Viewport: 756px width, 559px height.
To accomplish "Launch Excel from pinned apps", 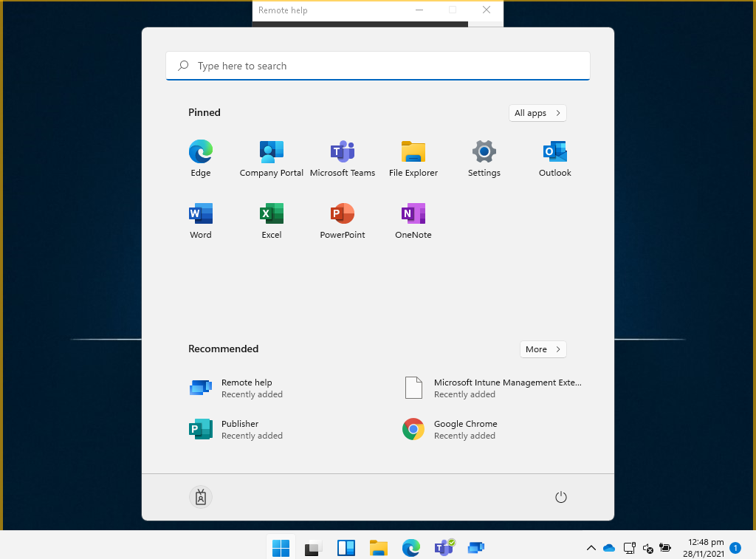I will pyautogui.click(x=272, y=221).
